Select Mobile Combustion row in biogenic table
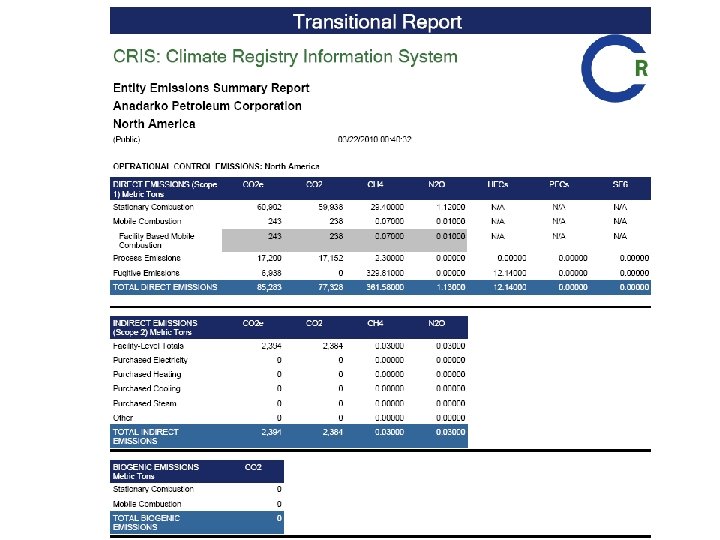 coord(197,504)
